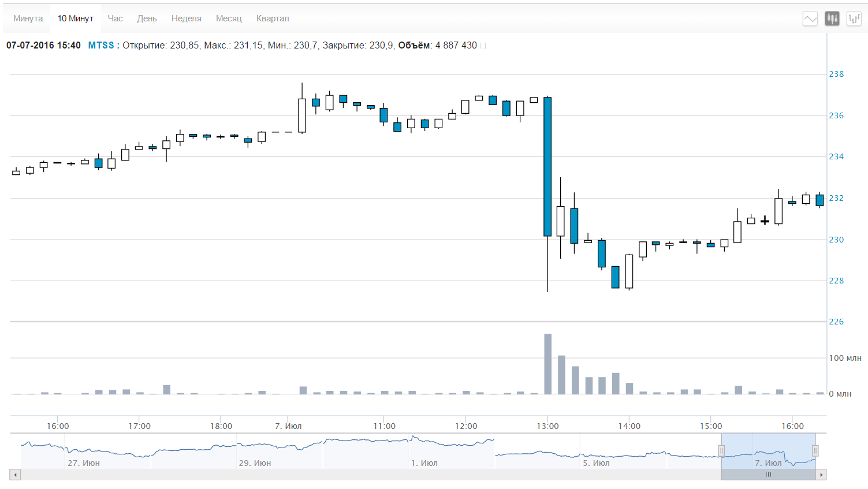Click the date 07-07-2016 15:40
868x489 pixels.
tap(43, 46)
